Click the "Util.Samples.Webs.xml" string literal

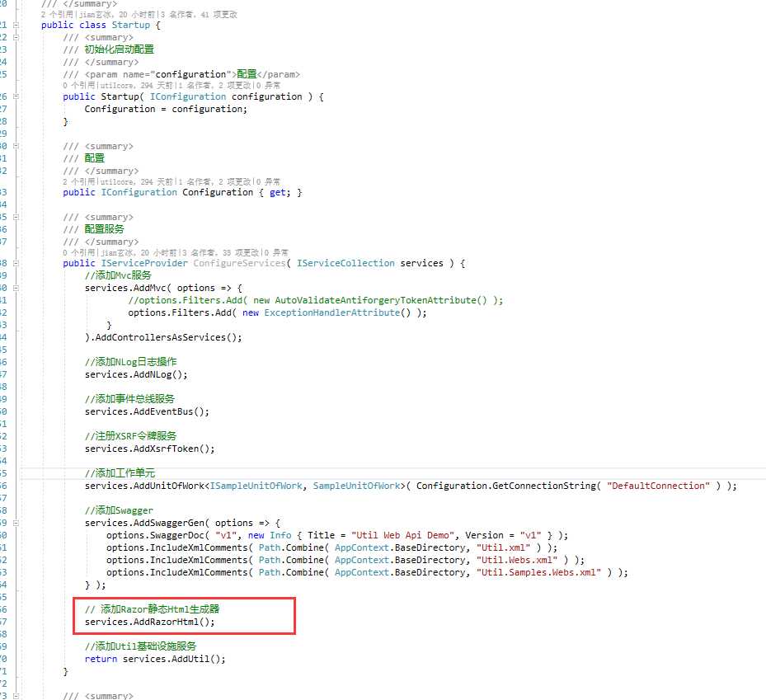pyautogui.click(x=538, y=572)
